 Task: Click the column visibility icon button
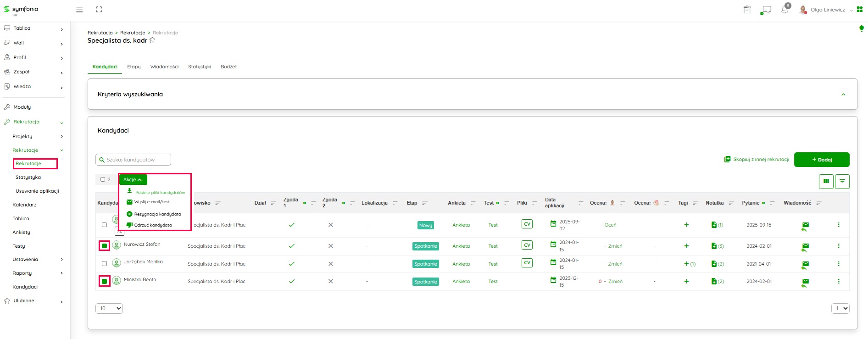click(826, 181)
